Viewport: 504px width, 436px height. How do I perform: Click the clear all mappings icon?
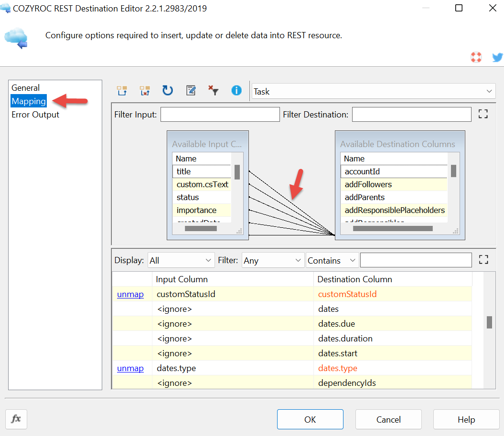[145, 91]
